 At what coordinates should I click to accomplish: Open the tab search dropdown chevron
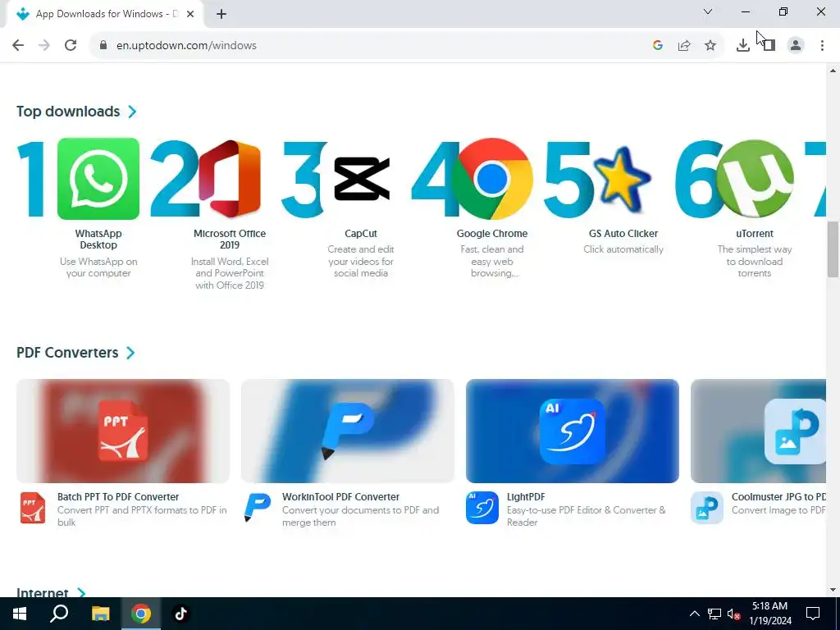point(708,11)
